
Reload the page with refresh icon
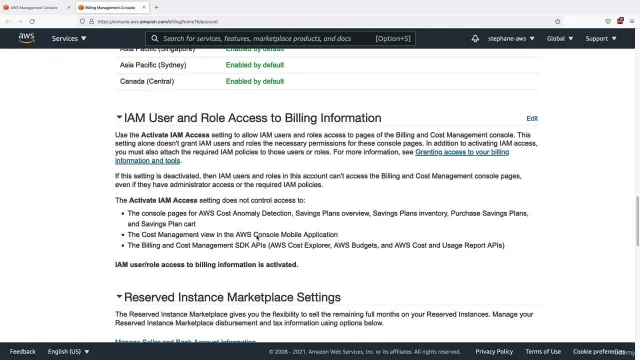(x=32, y=21)
